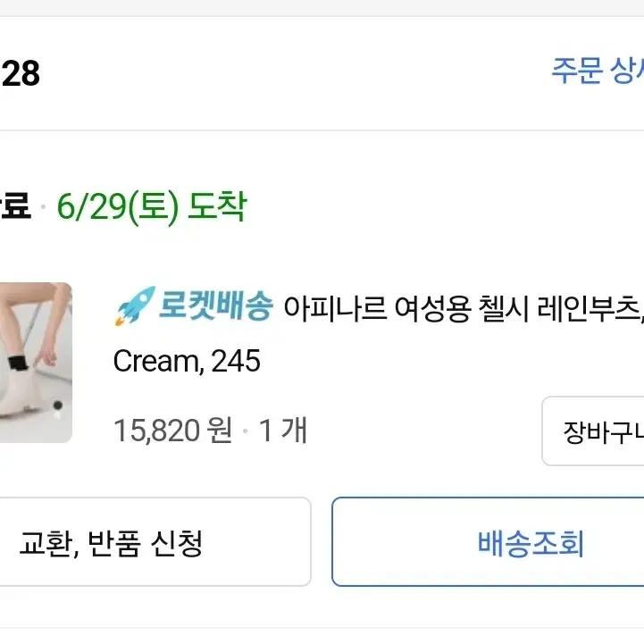This screenshot has width=644, height=644.
Task: Open the 아피나르 여성용 첼시 레인부츠 product title
Action: [x=464, y=307]
